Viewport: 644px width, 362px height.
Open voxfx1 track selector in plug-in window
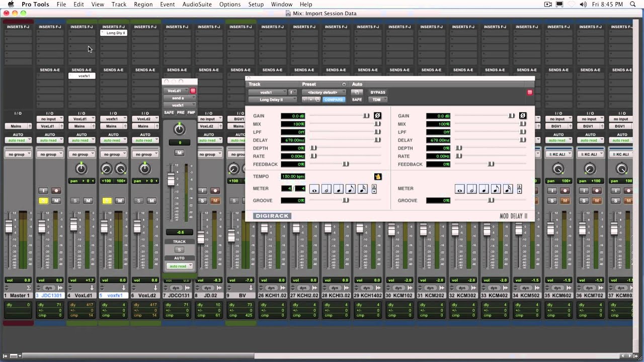pos(267,93)
